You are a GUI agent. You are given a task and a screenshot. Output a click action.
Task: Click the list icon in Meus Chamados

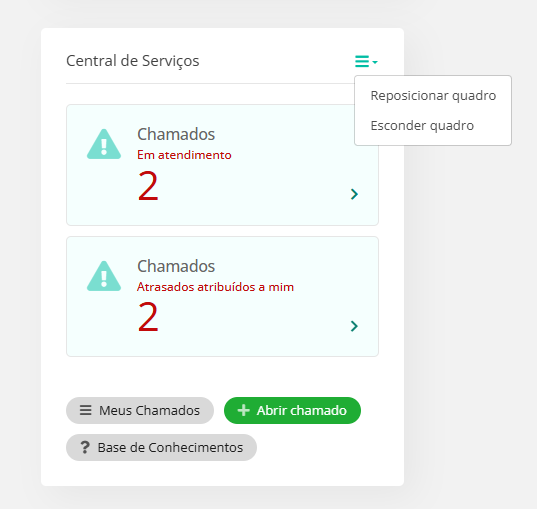coord(86,410)
